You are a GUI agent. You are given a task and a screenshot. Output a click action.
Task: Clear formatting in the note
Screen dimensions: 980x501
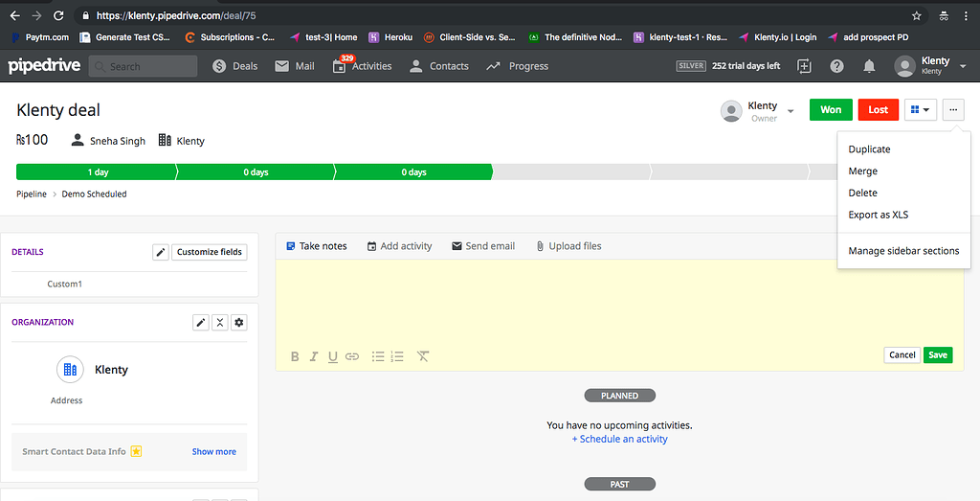(x=423, y=356)
